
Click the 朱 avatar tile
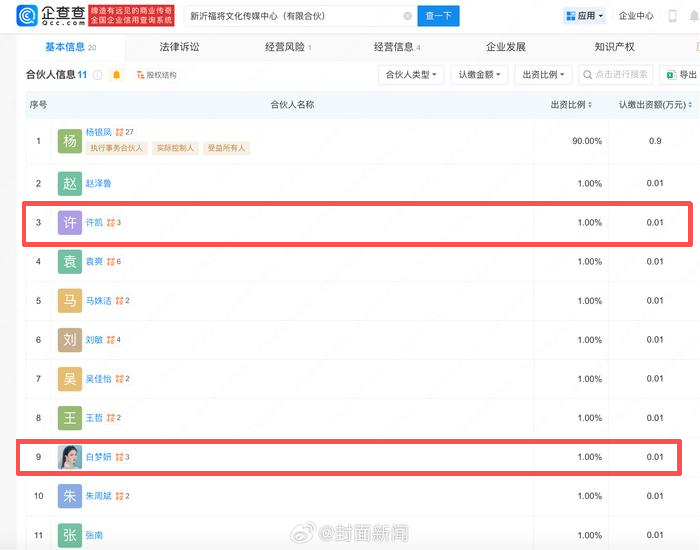click(70, 496)
